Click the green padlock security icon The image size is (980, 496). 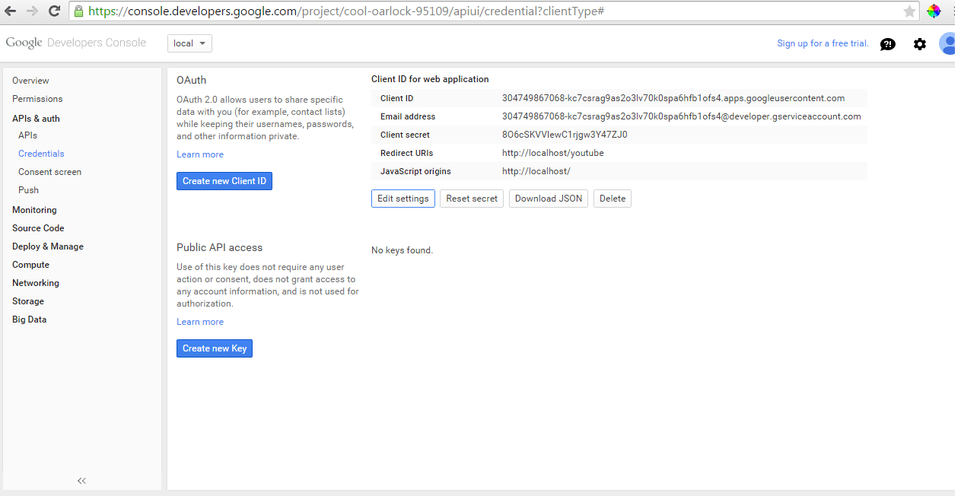pyautogui.click(x=78, y=11)
